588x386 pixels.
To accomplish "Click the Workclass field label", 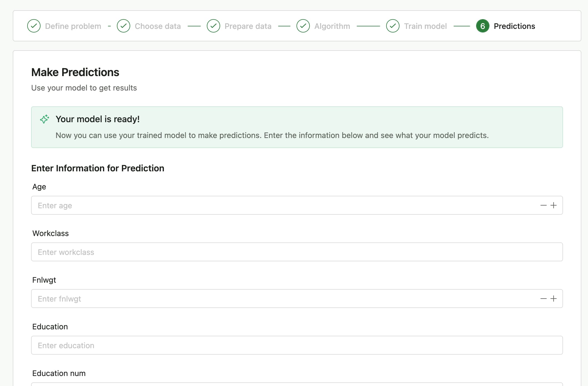I will coord(51,233).
